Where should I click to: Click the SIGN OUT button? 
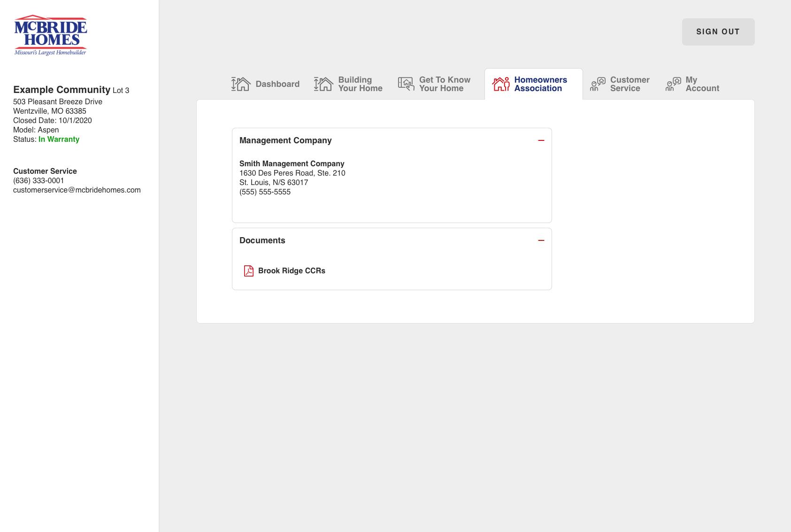[x=718, y=31]
